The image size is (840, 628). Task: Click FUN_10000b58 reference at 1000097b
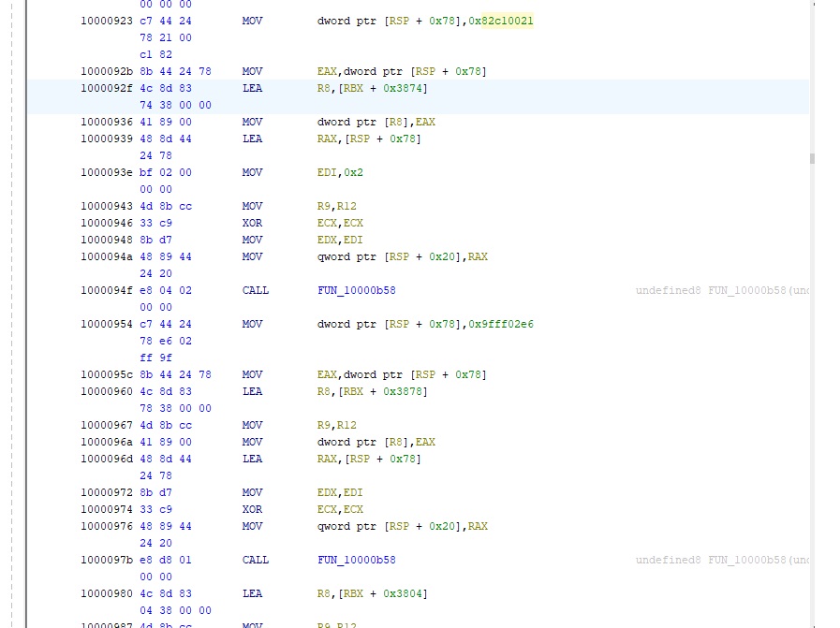[x=357, y=560]
